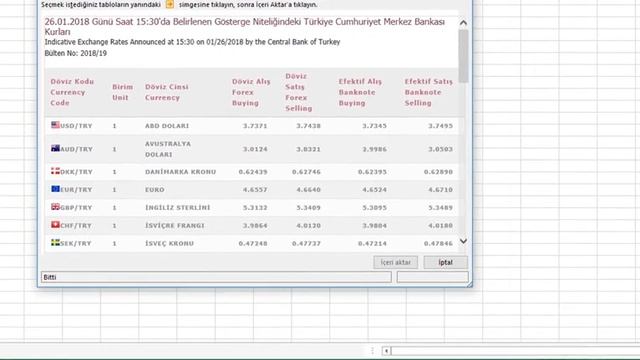640x360 pixels.
Task: Click the CHF banknote selling value 4.0180
Action: [440, 226]
